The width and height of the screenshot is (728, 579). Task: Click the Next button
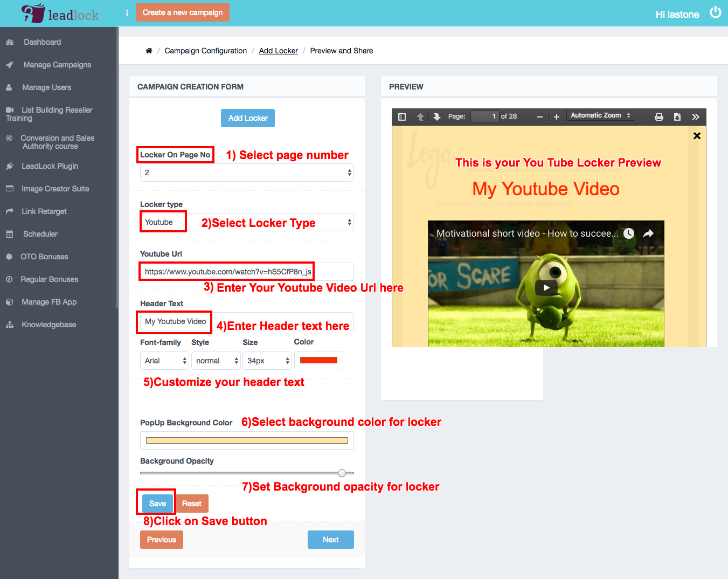331,540
